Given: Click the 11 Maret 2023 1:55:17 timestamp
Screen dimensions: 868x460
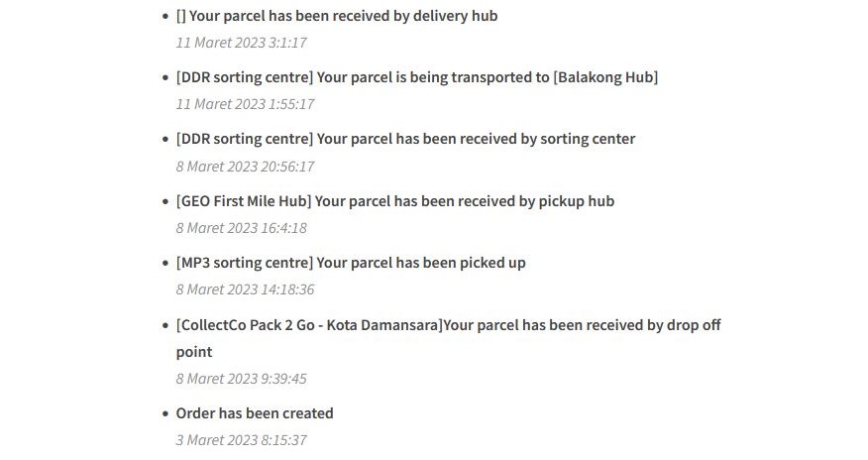Looking at the screenshot, I should (x=245, y=104).
